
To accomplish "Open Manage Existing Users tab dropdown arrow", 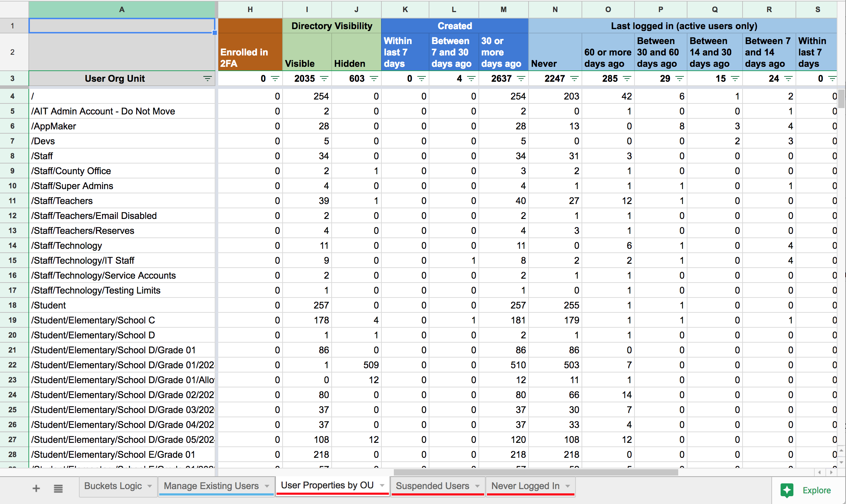I will point(267,486).
